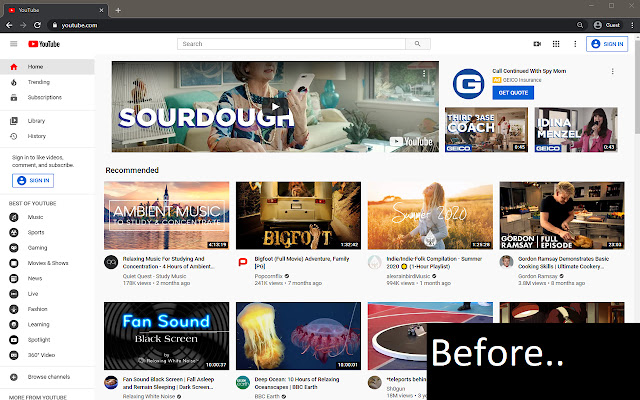This screenshot has width=640, height=400.
Task: Open the Third Base Coach thumbnail
Action: [486, 130]
